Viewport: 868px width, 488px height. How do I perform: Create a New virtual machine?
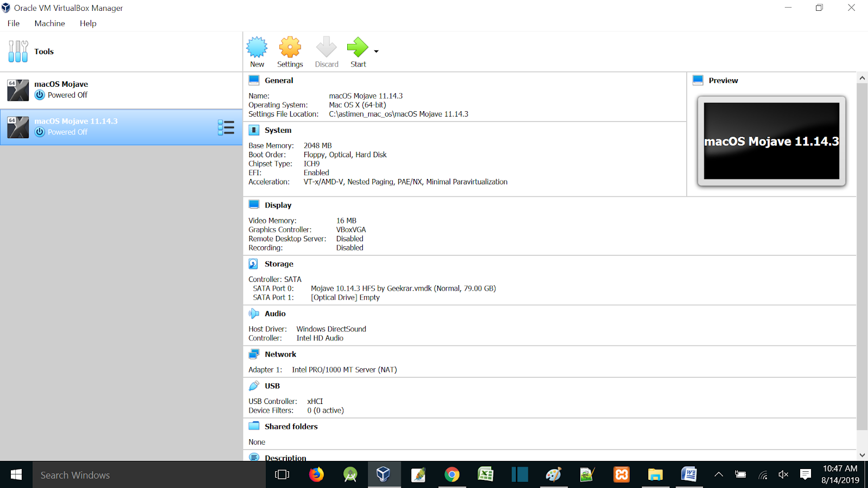[x=257, y=52]
